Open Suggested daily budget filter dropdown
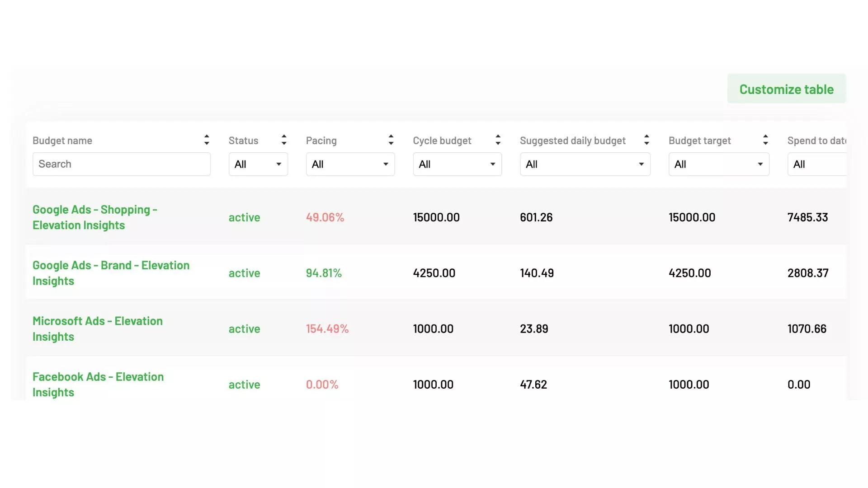This screenshot has height=488, width=868. pyautogui.click(x=585, y=164)
